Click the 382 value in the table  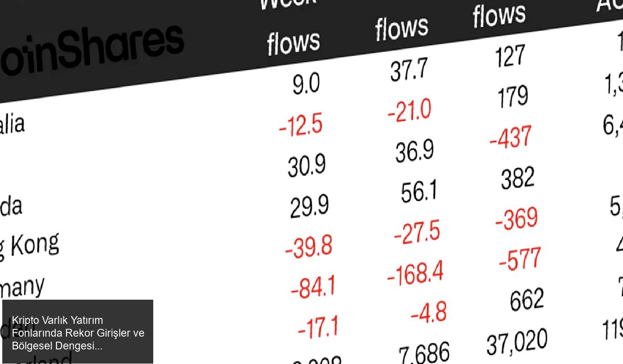click(518, 178)
